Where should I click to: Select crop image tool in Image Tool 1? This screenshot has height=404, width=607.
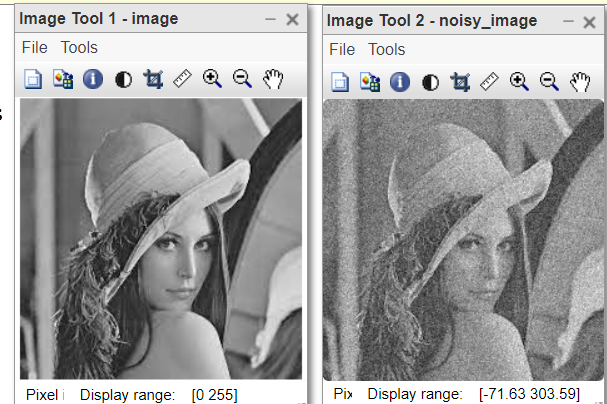(153, 79)
